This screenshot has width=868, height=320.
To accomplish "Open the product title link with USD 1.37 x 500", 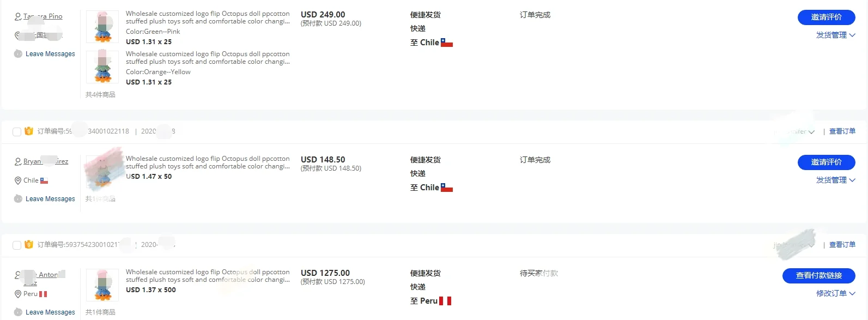I will pyautogui.click(x=208, y=276).
